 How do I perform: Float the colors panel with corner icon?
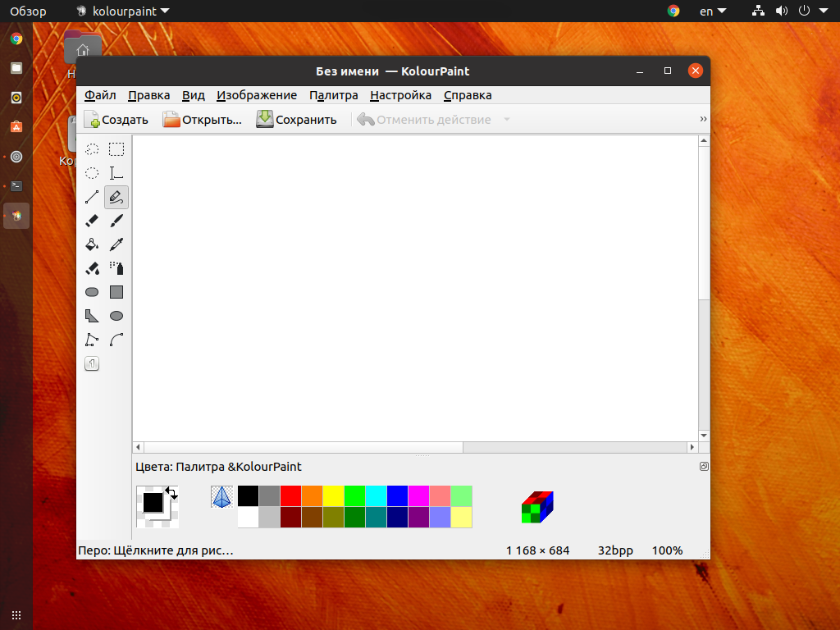coord(704,467)
